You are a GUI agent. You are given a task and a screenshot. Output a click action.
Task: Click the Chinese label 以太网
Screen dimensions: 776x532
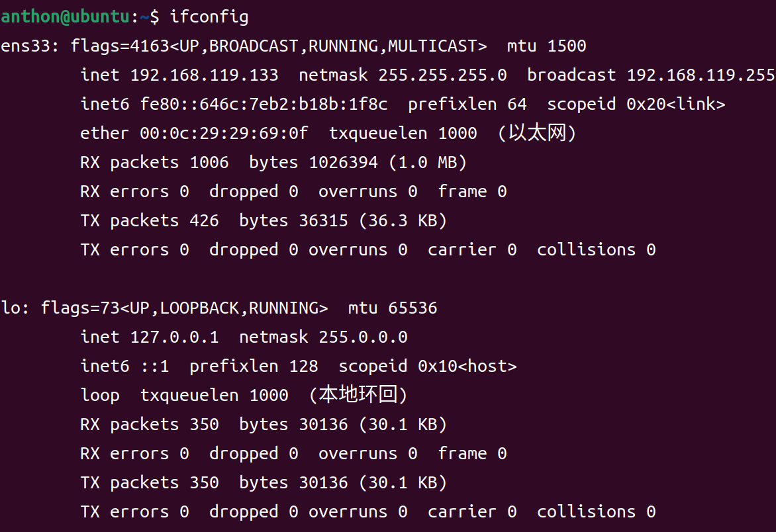click(536, 134)
